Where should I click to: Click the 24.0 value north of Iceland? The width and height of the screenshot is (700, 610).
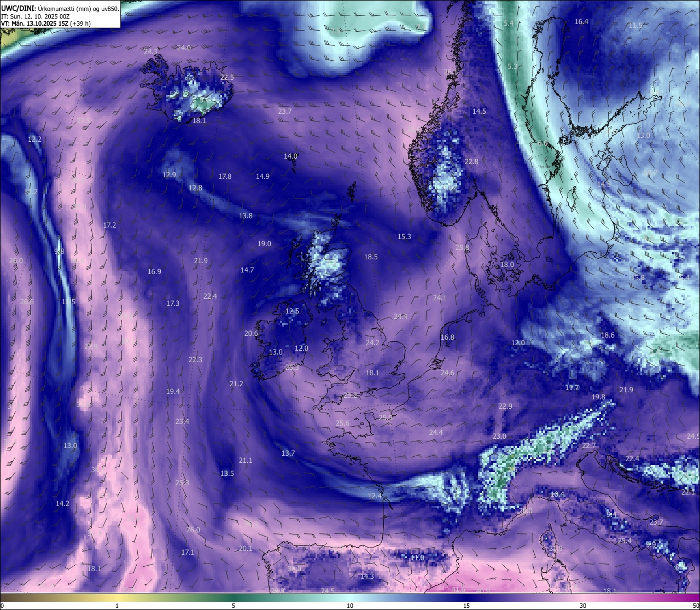184,48
